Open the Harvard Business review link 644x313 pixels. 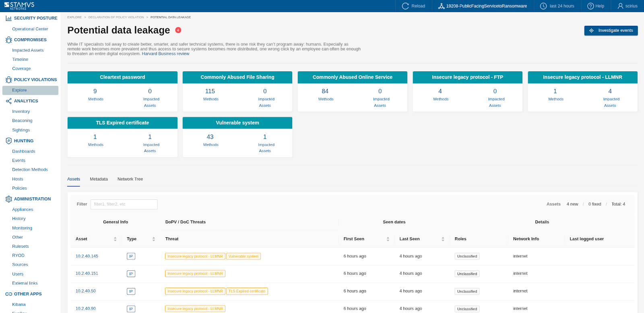coord(165,54)
